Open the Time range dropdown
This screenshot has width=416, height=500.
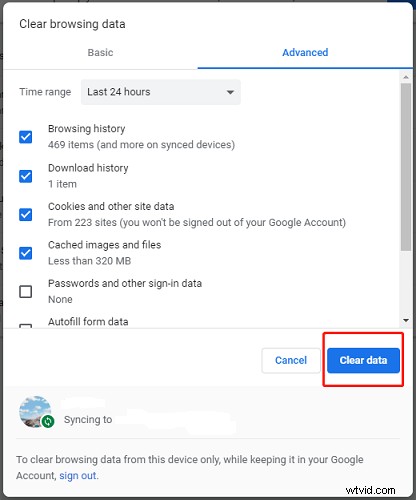coord(161,92)
